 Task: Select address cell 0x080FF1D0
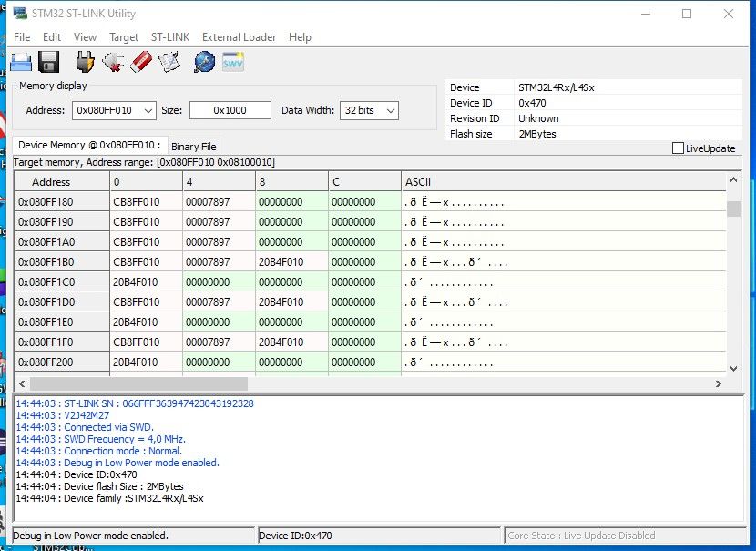[62, 302]
